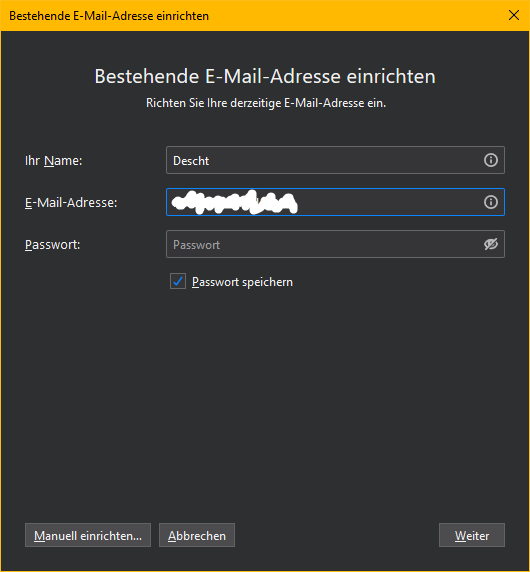This screenshot has height=572, width=530.
Task: Click the 'Passwort speichern' label text
Action: click(x=242, y=282)
